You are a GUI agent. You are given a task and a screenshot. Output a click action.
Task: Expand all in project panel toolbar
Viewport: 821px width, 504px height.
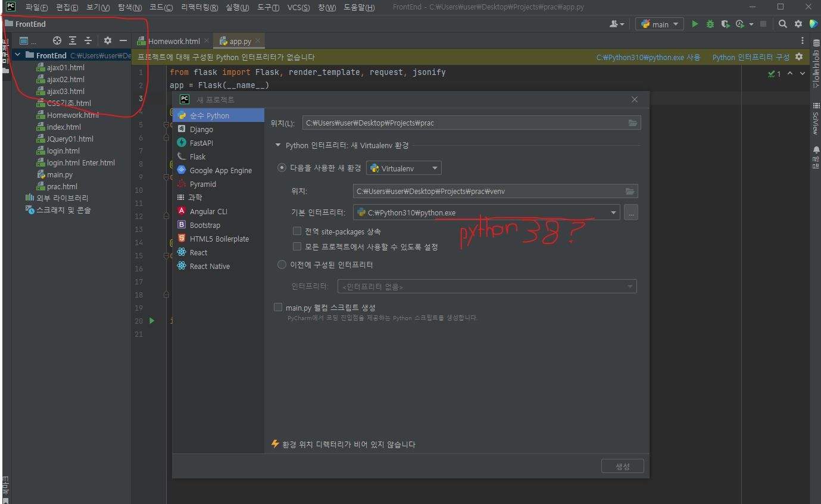click(73, 40)
